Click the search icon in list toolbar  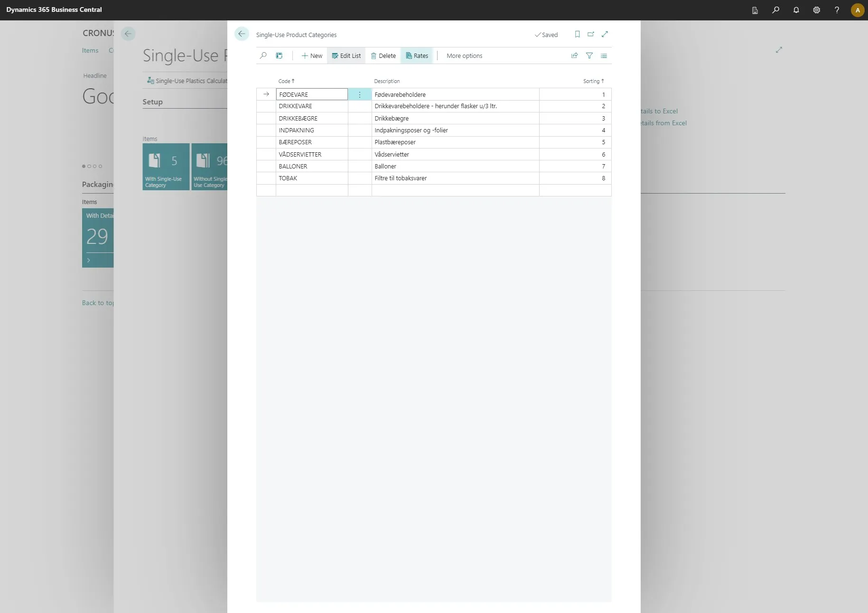(263, 56)
